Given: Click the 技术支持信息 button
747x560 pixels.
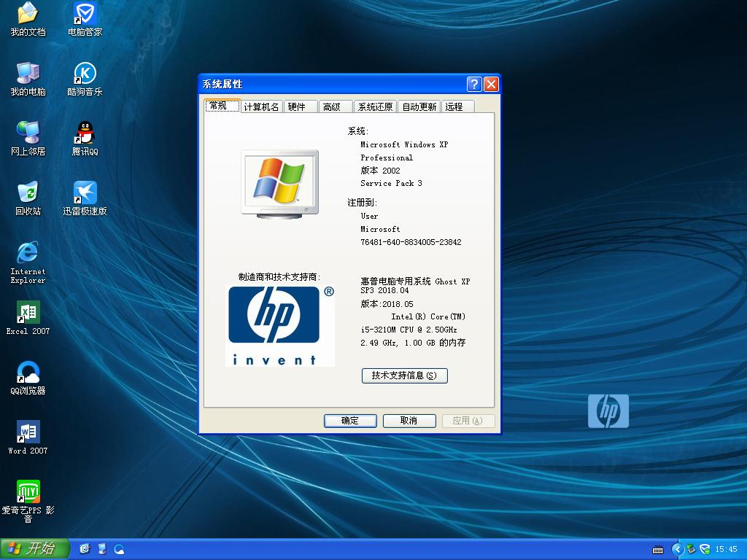Looking at the screenshot, I should tap(404, 376).
